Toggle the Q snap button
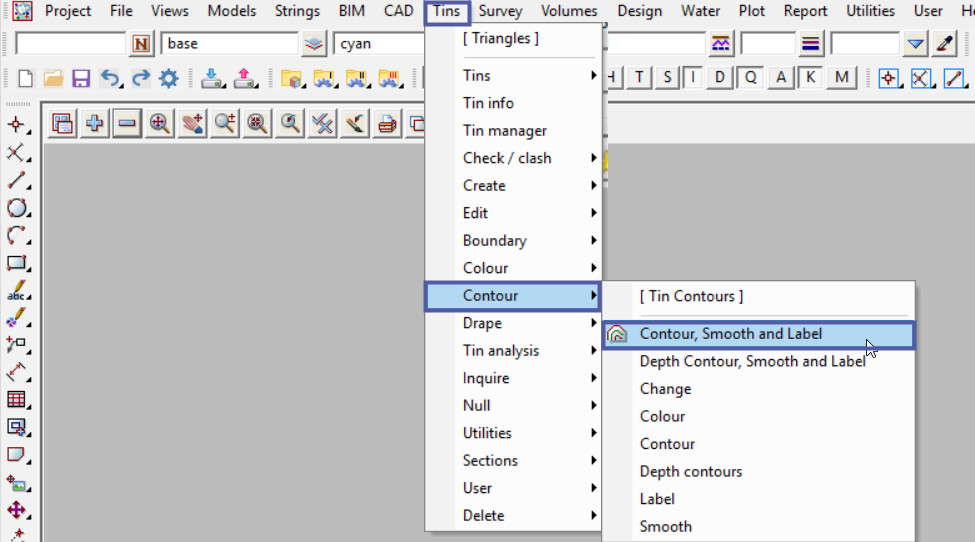 (x=750, y=78)
